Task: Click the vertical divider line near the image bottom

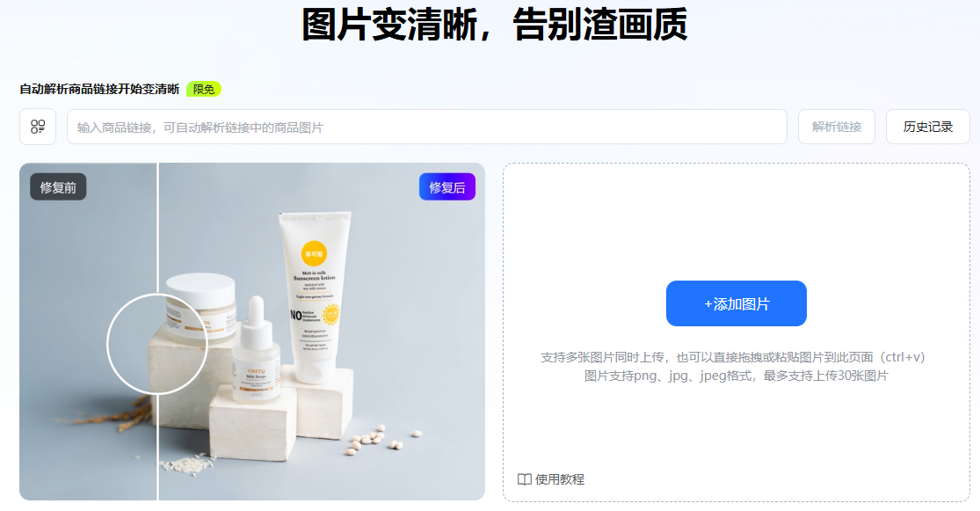Action: pos(157,463)
